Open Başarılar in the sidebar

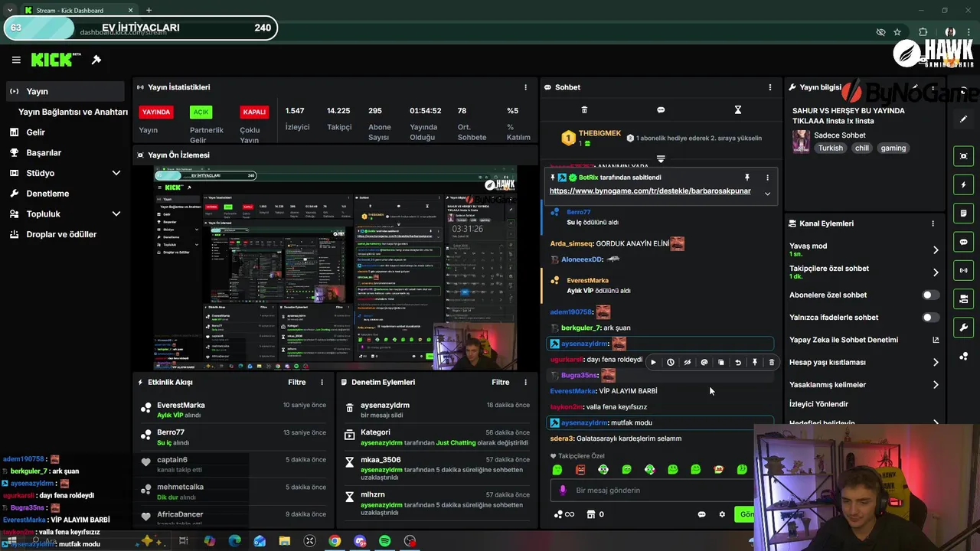pos(44,152)
